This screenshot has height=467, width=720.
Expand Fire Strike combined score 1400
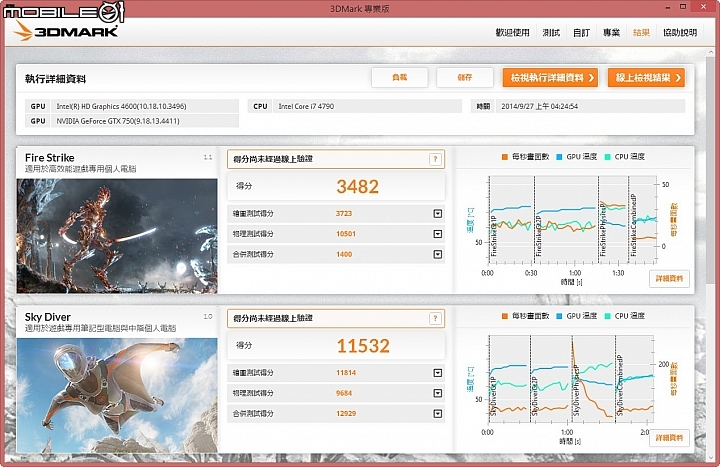438,254
